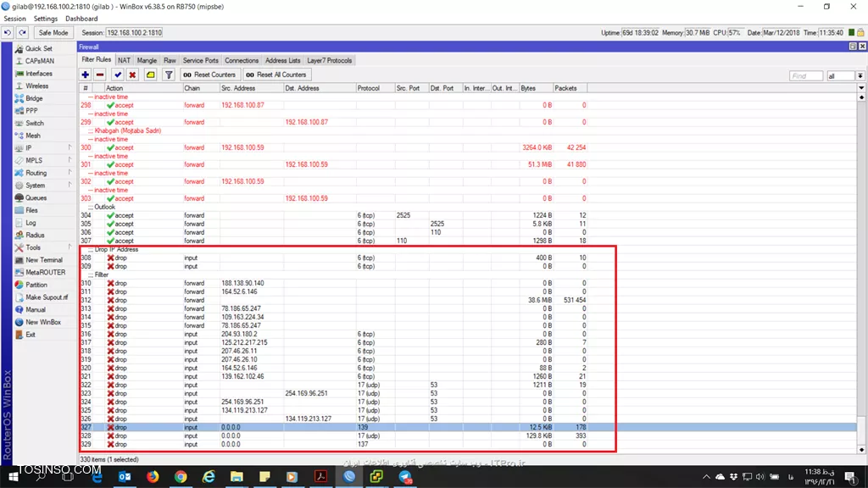Open Radius in the sidebar

coord(35,236)
